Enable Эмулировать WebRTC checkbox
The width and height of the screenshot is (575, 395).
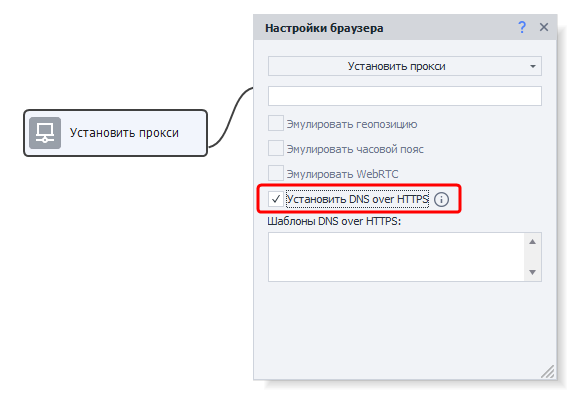point(276,173)
